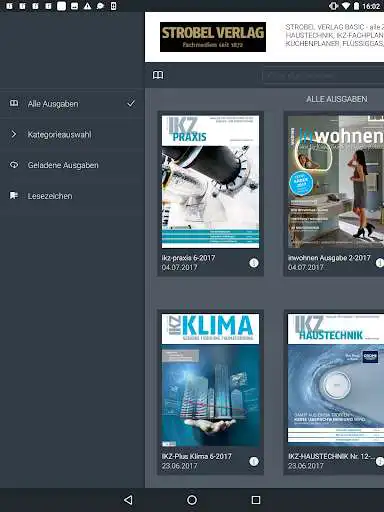Open the IKZ Klima cover thumbnail
The image size is (384, 512).
(x=210, y=380)
